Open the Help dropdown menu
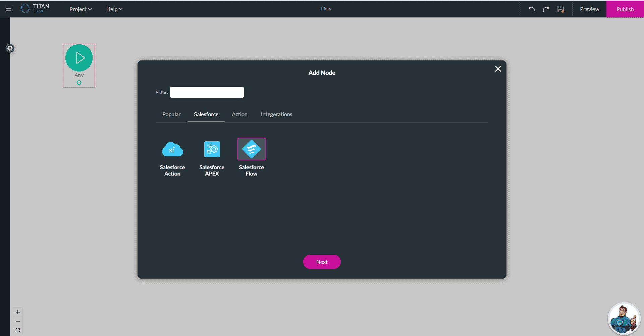This screenshot has height=336, width=644. pyautogui.click(x=114, y=9)
